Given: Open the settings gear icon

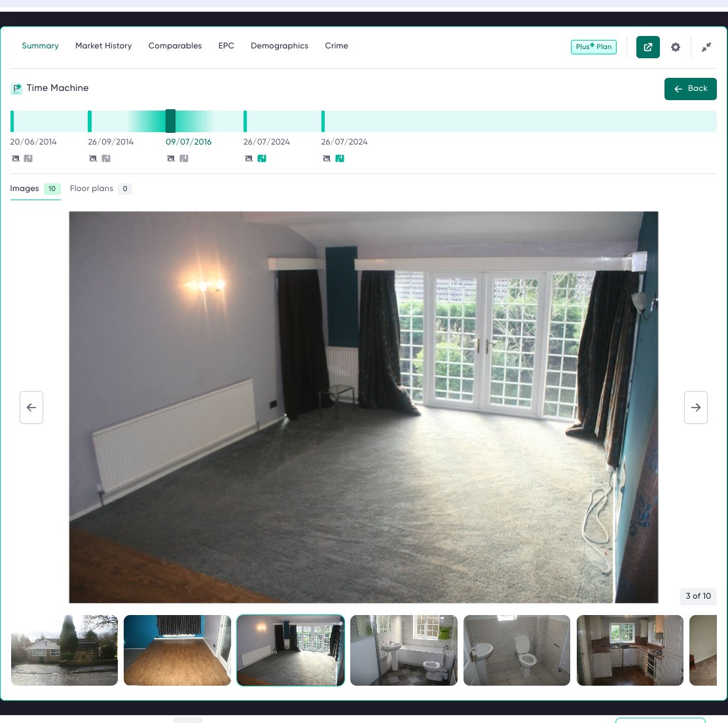Looking at the screenshot, I should [676, 47].
